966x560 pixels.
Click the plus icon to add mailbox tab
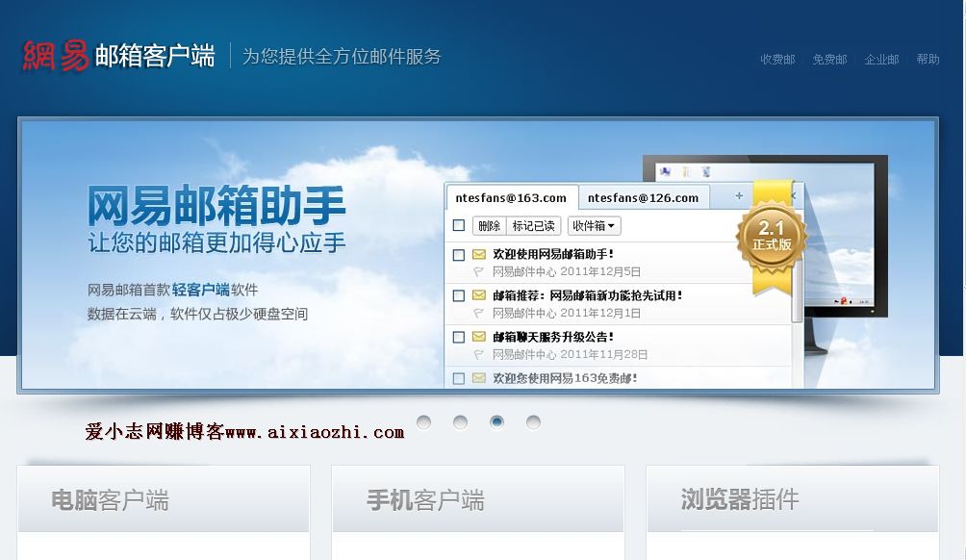[739, 196]
